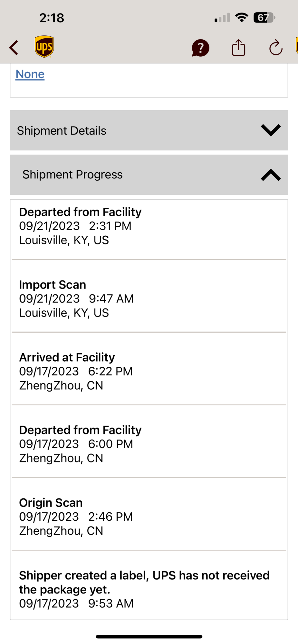Tap the partial UPS logo at right edge

296,46
